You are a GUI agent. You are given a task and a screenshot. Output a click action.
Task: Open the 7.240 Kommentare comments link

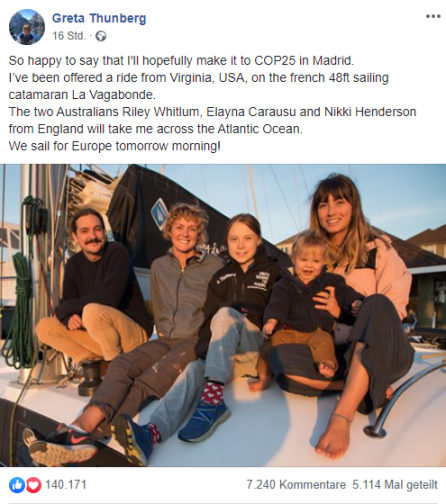[296, 485]
